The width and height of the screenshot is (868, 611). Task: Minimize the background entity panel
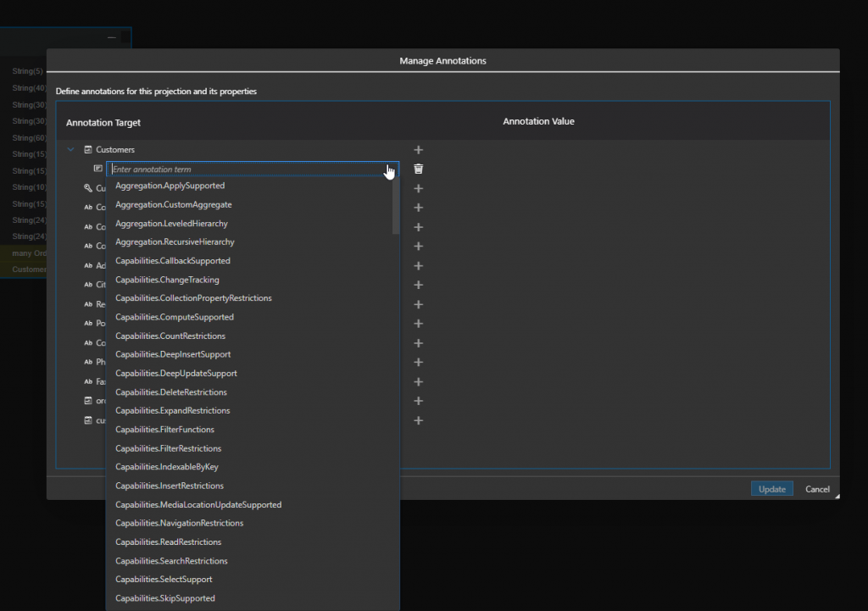click(x=112, y=37)
